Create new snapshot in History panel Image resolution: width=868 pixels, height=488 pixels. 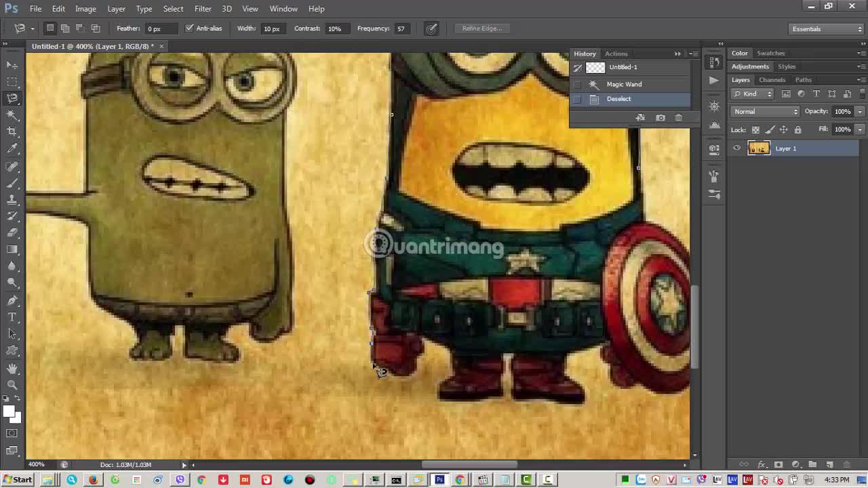pos(660,118)
